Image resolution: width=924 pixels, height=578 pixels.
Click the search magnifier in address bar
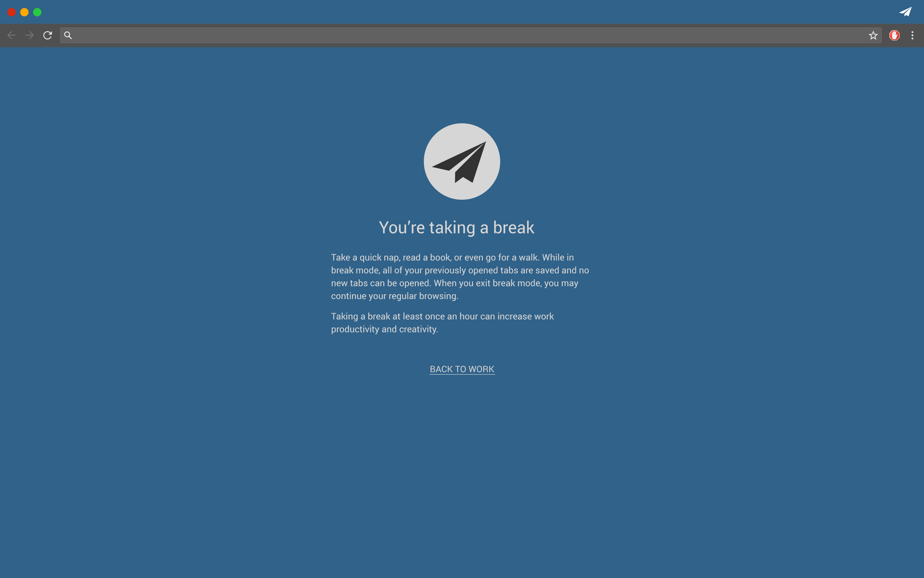click(68, 35)
